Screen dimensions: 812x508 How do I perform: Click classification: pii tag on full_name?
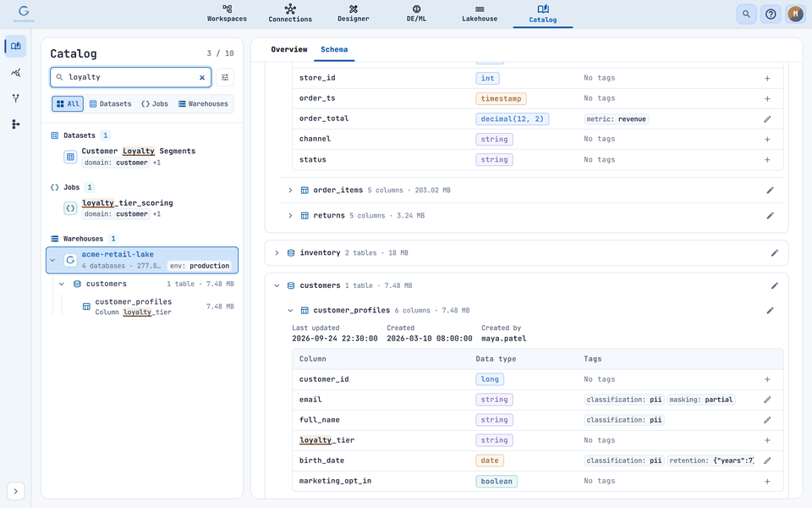(624, 420)
